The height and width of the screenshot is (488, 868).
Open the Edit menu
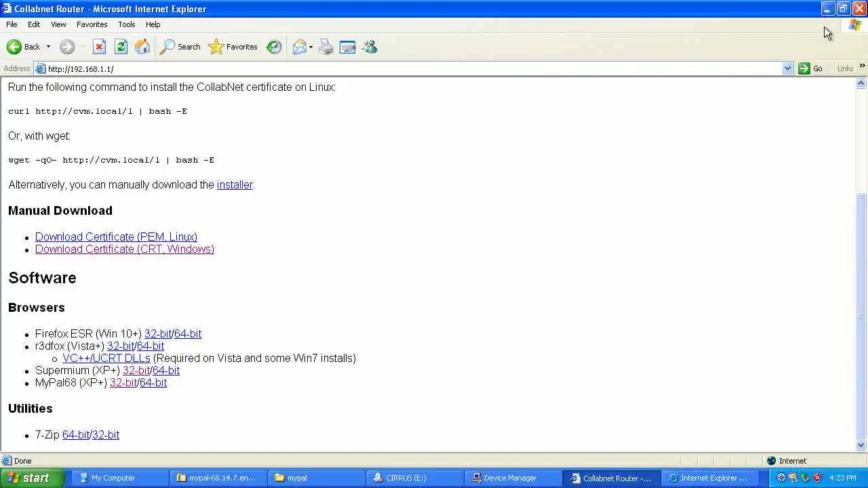click(34, 24)
